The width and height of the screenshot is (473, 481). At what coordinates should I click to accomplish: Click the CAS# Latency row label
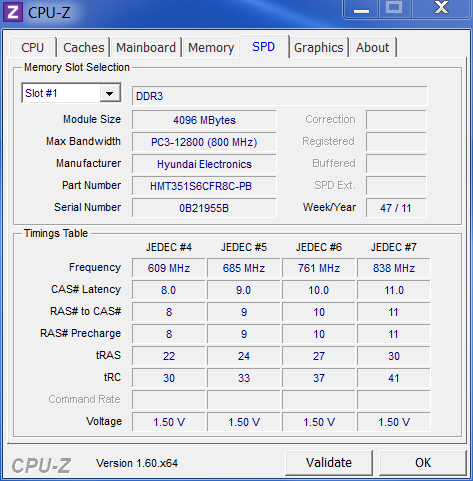coord(86,289)
